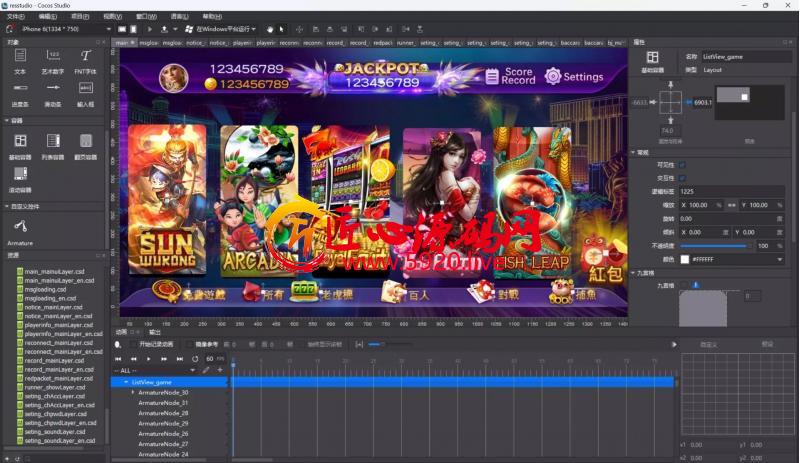Click the pencil edit animation icon
This screenshot has height=463, width=800.
click(206, 370)
